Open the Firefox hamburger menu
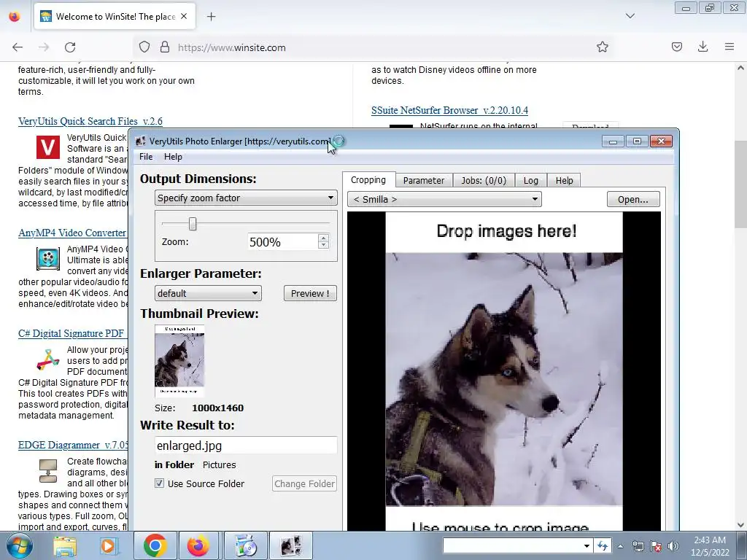Image resolution: width=747 pixels, height=560 pixels. [x=729, y=47]
